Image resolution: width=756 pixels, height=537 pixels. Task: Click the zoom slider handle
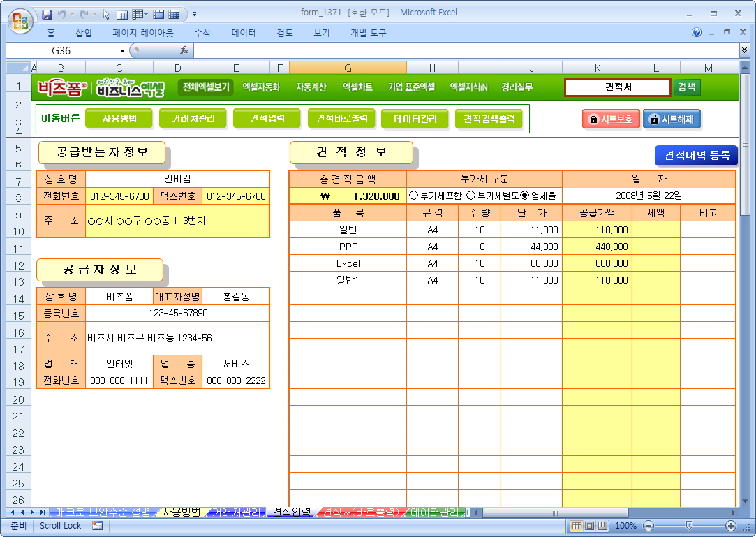click(689, 526)
